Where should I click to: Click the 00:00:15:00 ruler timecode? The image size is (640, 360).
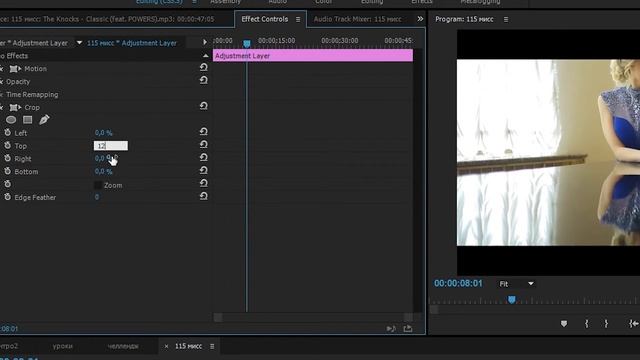(276, 40)
